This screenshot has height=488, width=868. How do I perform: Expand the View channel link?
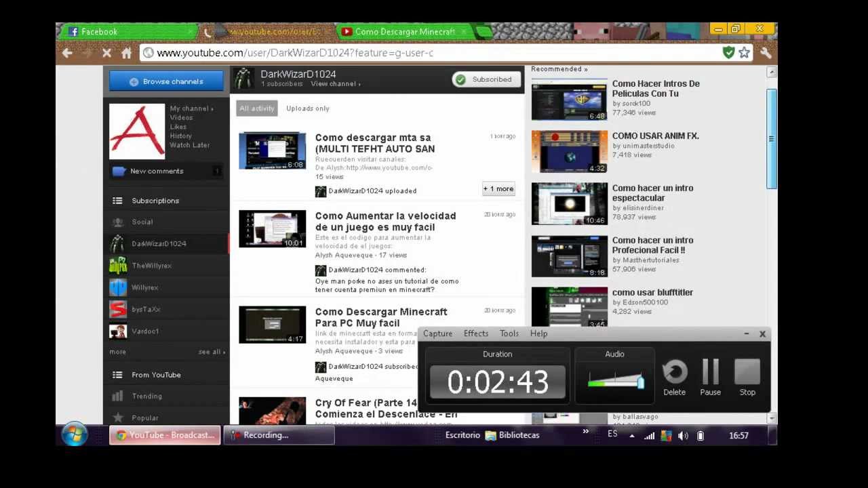tap(336, 84)
